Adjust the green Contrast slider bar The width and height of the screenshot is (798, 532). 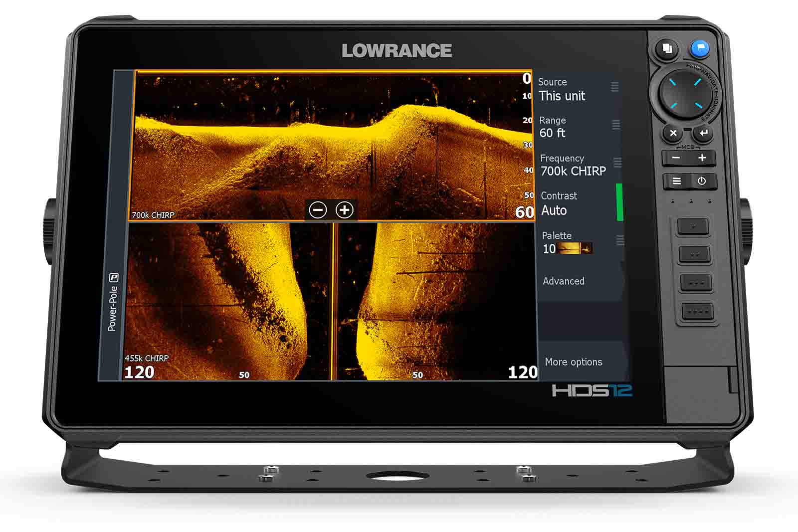620,202
